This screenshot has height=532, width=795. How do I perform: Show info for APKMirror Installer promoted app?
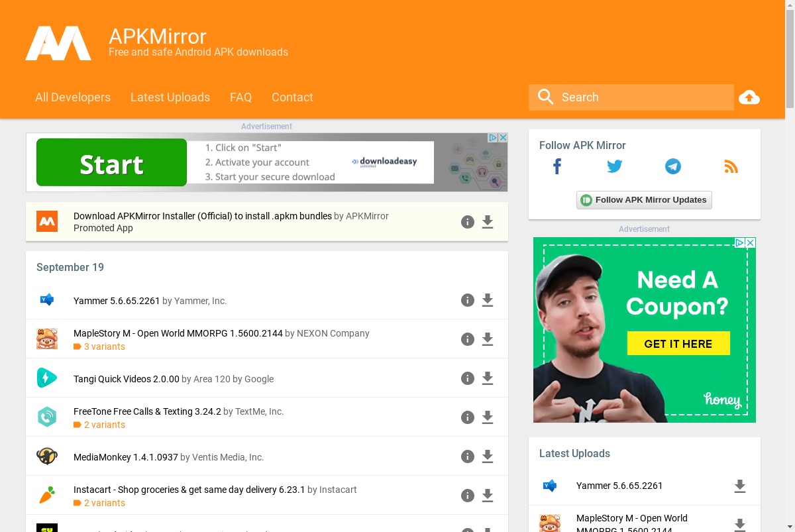[468, 222]
